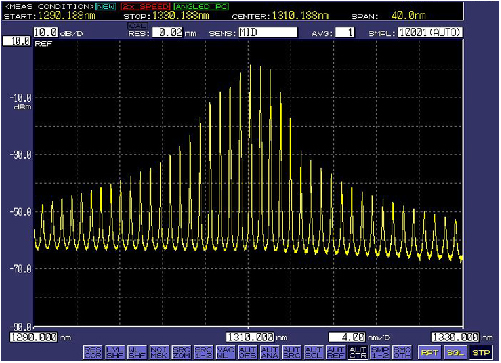501x363 pixels.
Task: Start a repeat sweep with RPT
Action: 429,352
